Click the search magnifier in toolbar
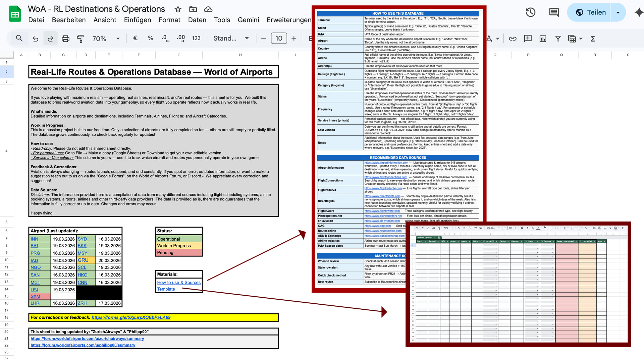644x359 pixels. point(19,39)
